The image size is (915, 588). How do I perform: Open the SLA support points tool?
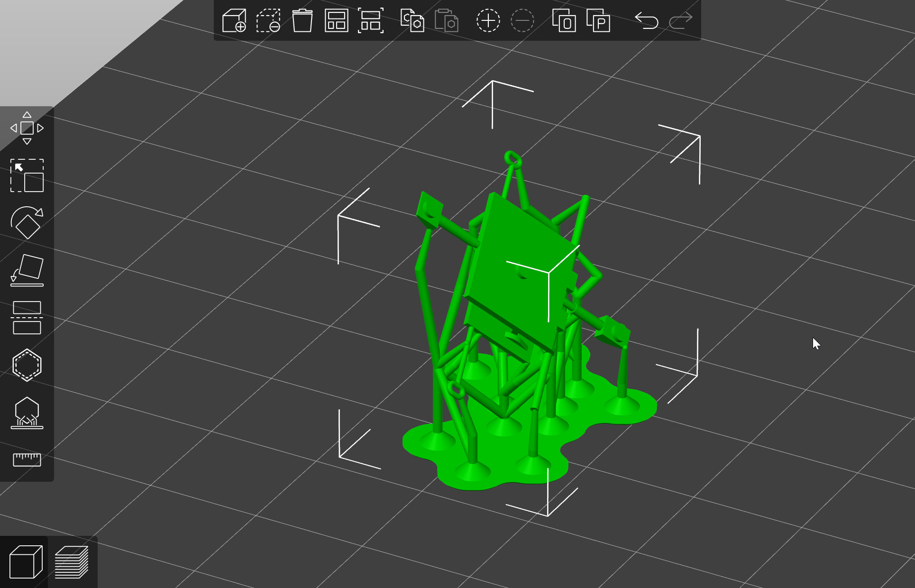click(27, 413)
